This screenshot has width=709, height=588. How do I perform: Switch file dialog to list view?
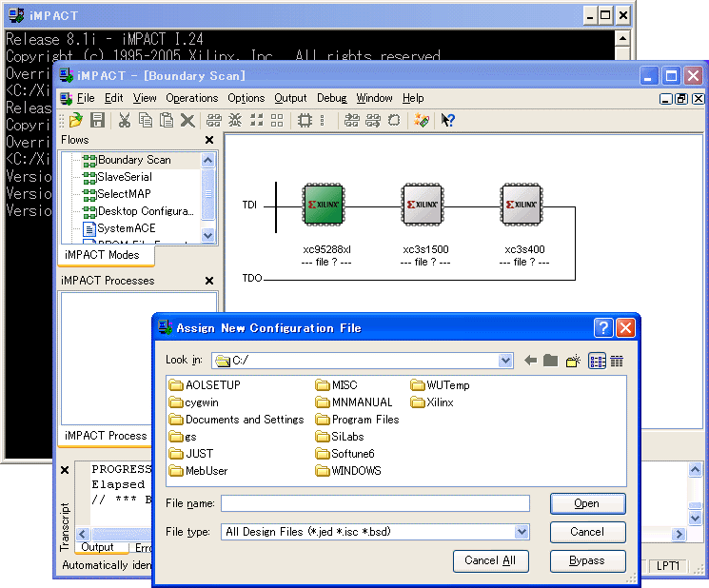point(597,361)
